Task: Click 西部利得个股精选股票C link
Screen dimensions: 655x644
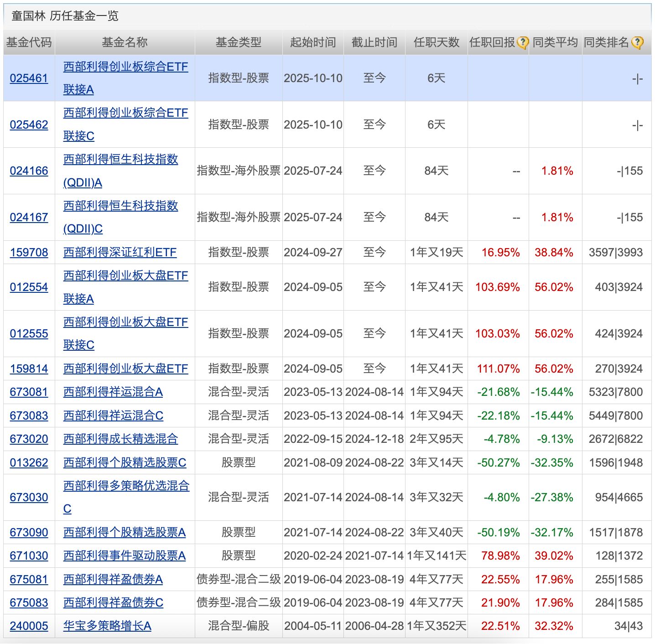Action: click(125, 463)
